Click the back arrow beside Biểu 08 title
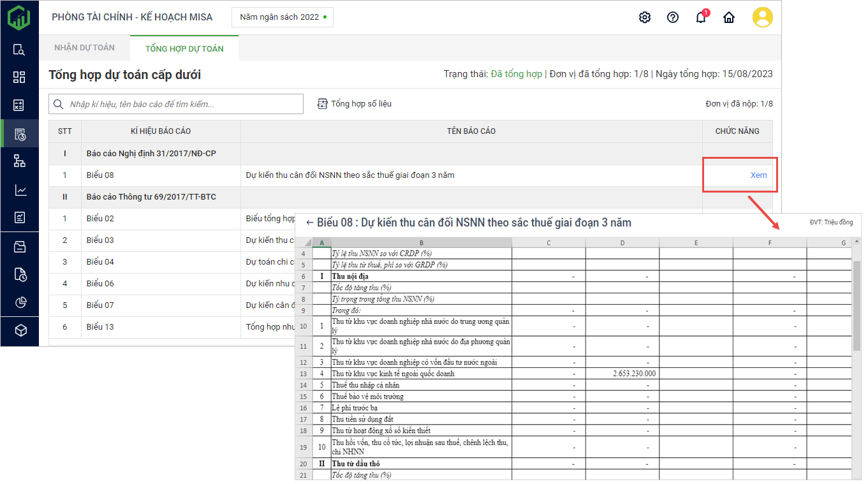Viewport: 868px width, 484px height. (x=309, y=223)
